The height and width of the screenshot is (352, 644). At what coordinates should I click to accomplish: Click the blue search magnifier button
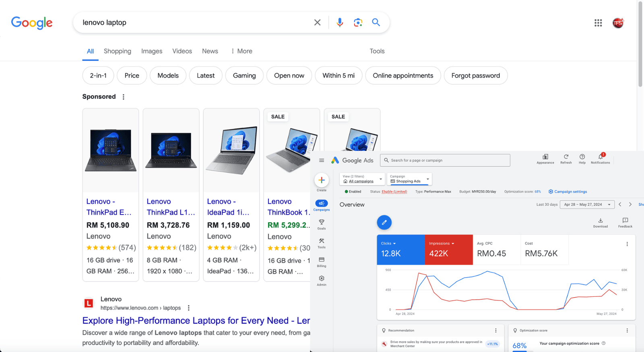point(376,22)
